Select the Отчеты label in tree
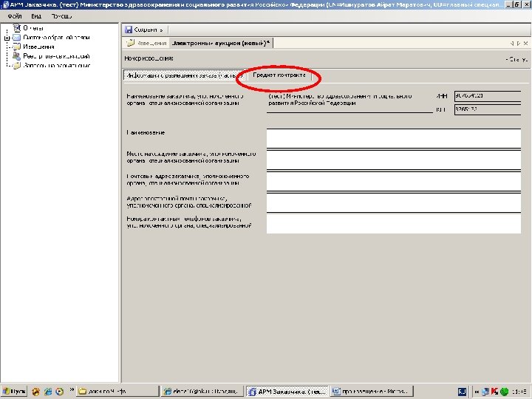The image size is (532, 399). coord(33,28)
